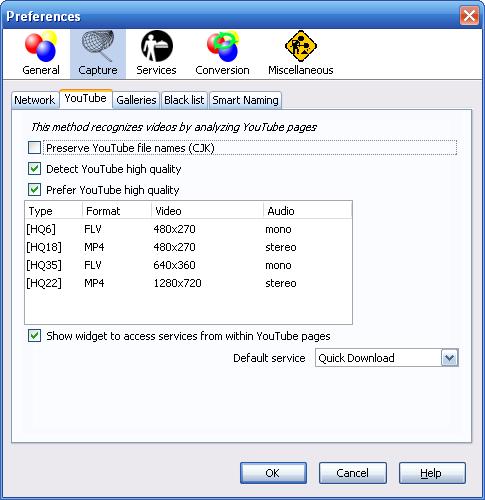Expand the Default service dropdown arrow
The image size is (485, 500).
pos(450,358)
